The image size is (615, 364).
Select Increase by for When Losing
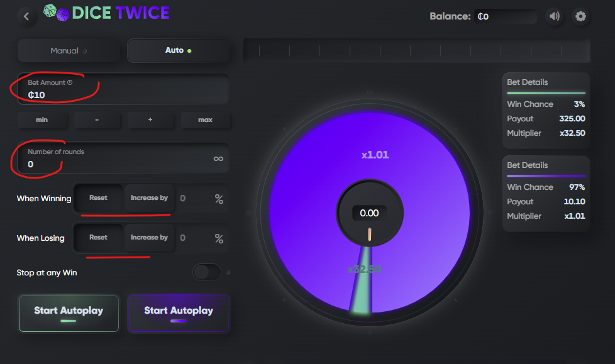[149, 238]
